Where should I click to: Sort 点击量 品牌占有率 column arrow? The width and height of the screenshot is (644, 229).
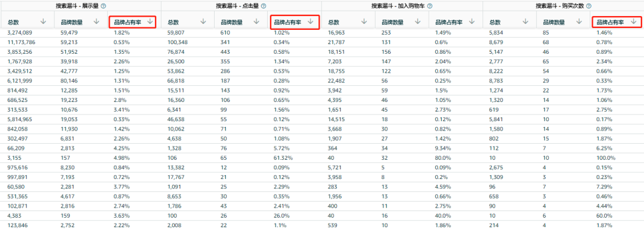pyautogui.click(x=310, y=21)
